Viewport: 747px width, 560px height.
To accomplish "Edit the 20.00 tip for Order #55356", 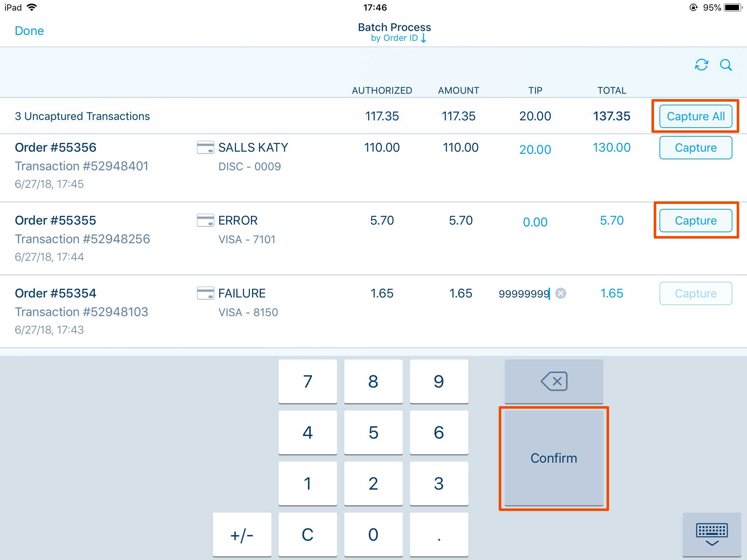I will tap(535, 149).
